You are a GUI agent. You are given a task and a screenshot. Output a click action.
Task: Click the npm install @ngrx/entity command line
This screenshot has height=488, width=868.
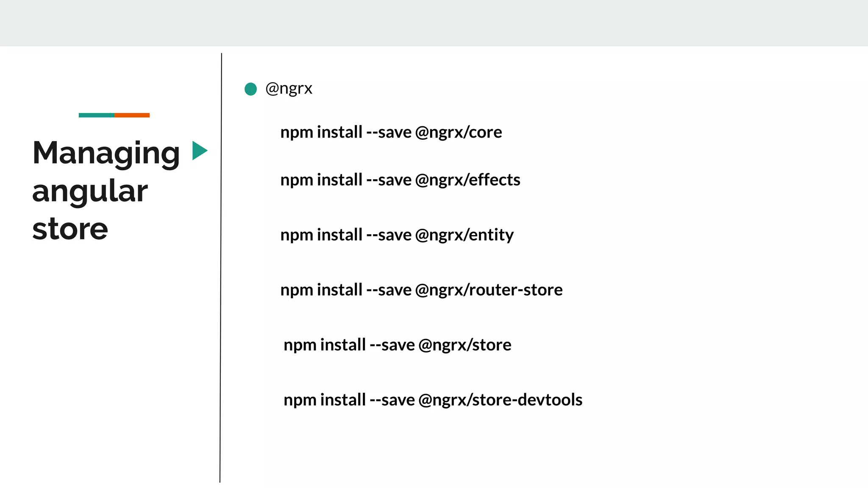(397, 235)
